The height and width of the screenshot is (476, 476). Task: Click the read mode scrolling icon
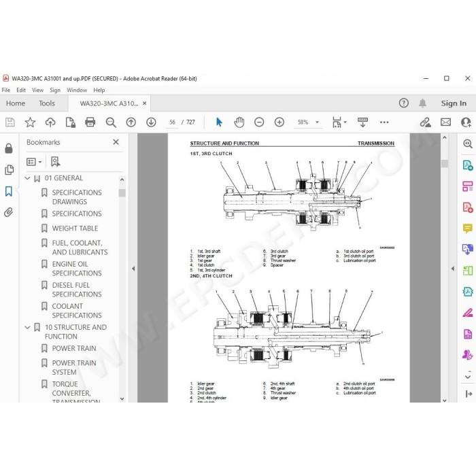362,122
